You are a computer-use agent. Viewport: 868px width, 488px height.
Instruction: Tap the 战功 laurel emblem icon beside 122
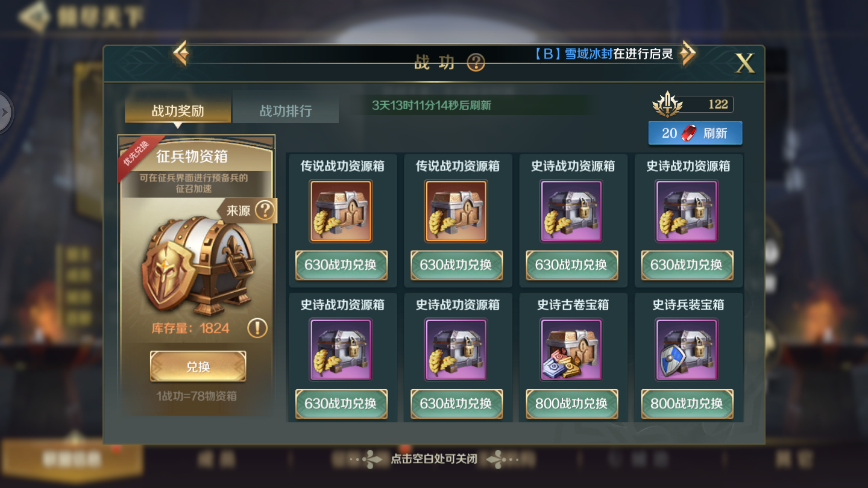(x=668, y=104)
